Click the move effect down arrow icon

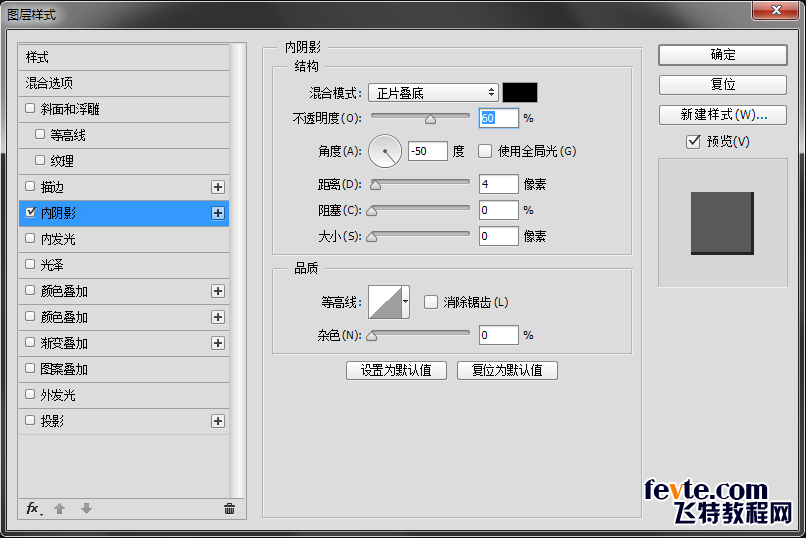point(86,509)
